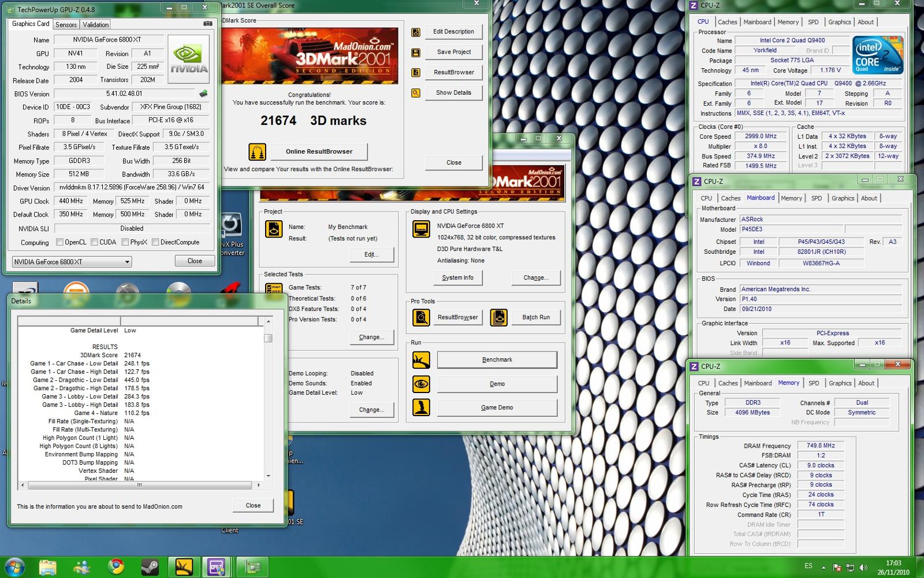
Task: Click Close in the Details window
Action: [253, 505]
